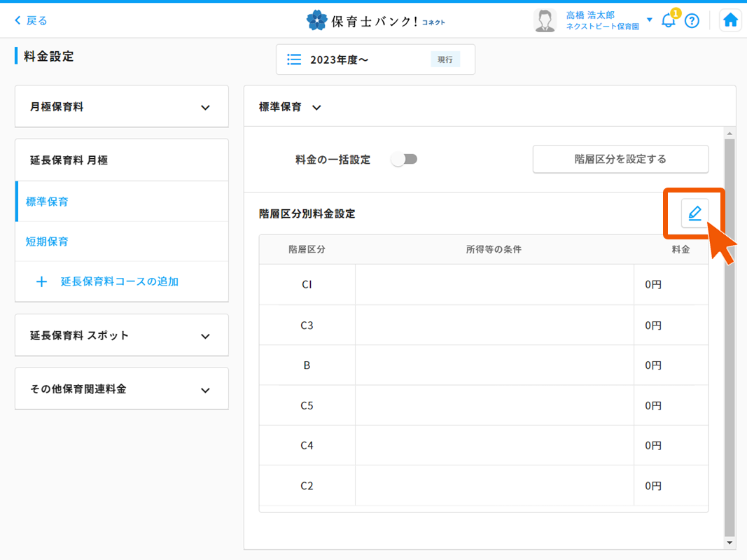Click the list icon beside 2023年度〜
The height and width of the screenshot is (560, 747).
click(x=294, y=59)
